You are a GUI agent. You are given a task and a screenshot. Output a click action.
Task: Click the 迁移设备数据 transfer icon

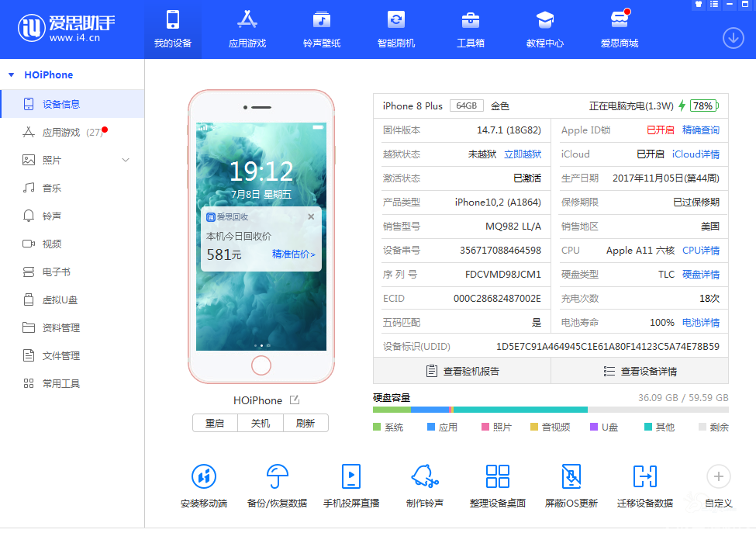tap(645, 476)
